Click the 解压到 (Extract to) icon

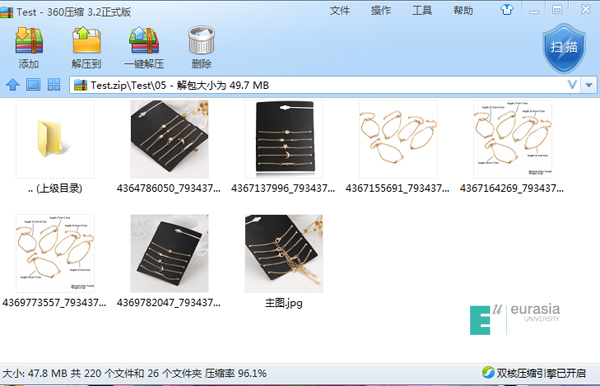pyautogui.click(x=86, y=40)
